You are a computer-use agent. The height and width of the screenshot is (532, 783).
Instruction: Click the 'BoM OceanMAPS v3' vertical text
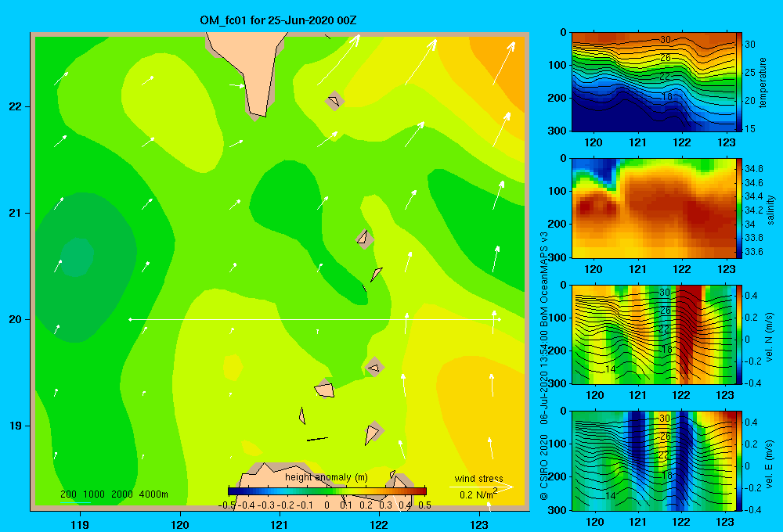544,279
